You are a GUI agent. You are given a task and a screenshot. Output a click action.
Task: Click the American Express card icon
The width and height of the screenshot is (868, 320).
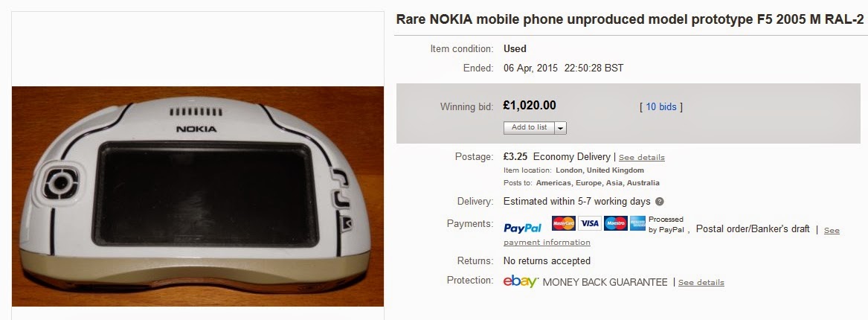(637, 223)
